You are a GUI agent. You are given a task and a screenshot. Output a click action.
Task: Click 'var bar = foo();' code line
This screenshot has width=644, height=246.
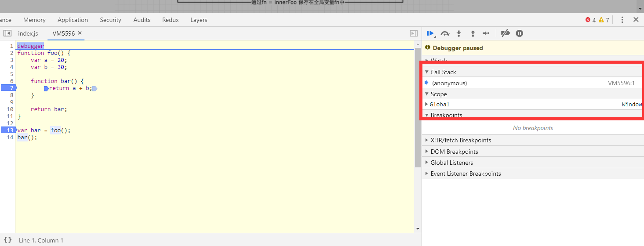tap(44, 130)
